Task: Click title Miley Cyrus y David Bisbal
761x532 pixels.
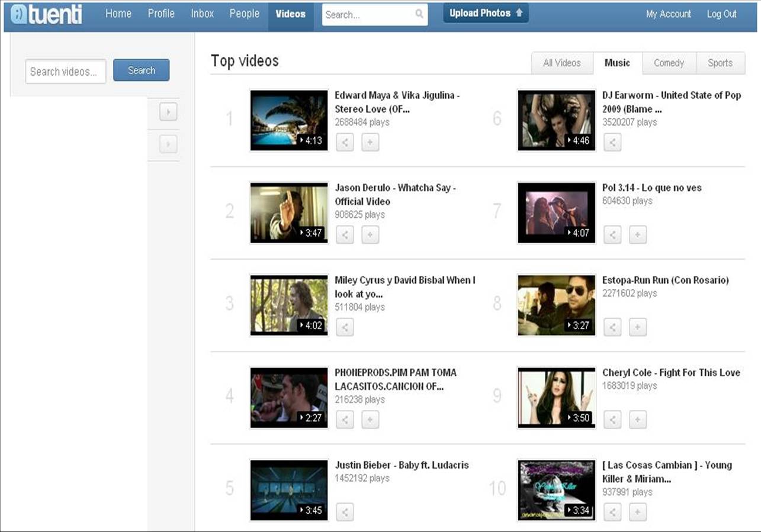Action: [x=405, y=287]
